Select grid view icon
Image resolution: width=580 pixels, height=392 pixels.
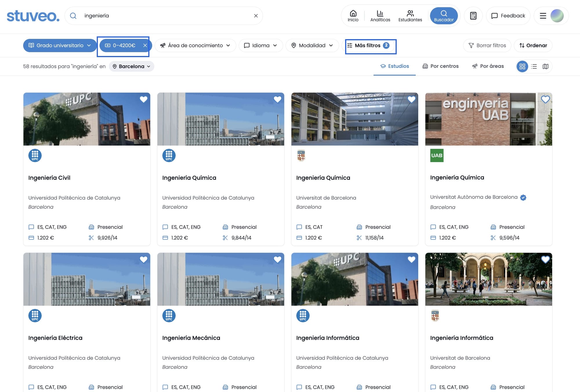522,66
